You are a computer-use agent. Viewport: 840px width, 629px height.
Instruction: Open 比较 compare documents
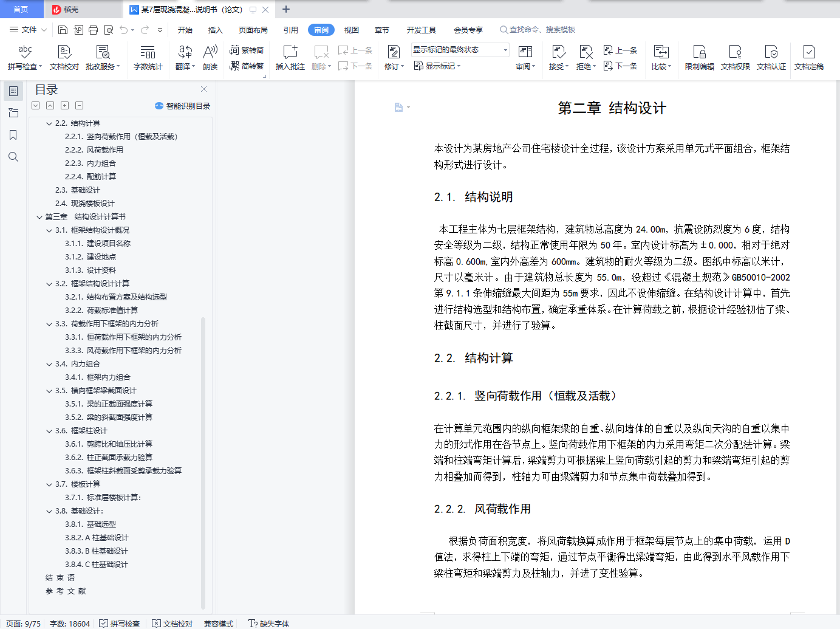point(661,58)
